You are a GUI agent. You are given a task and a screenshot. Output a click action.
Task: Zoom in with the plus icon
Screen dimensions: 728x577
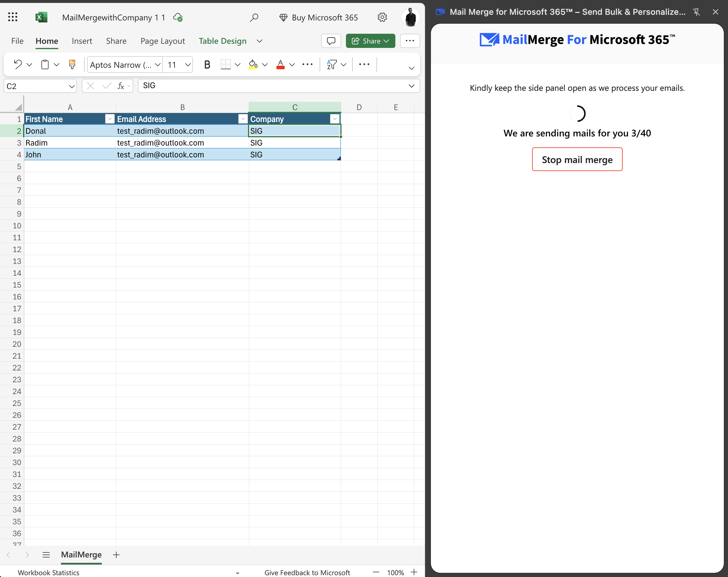tap(414, 572)
